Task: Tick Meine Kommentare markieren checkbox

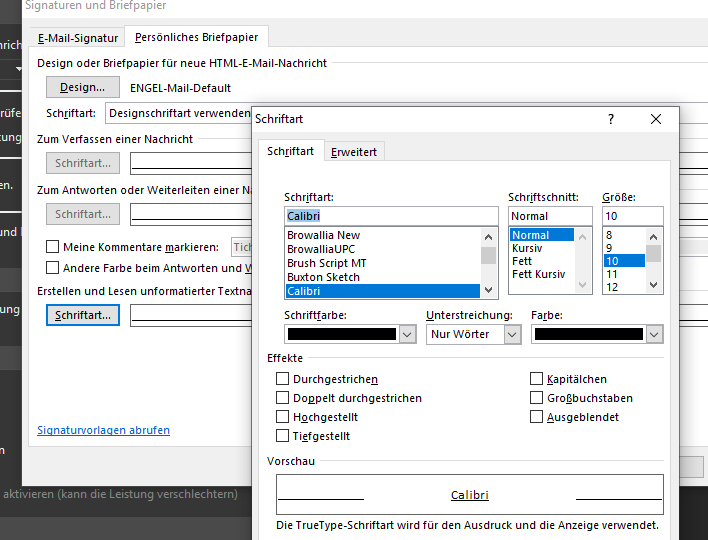Action: click(x=52, y=247)
